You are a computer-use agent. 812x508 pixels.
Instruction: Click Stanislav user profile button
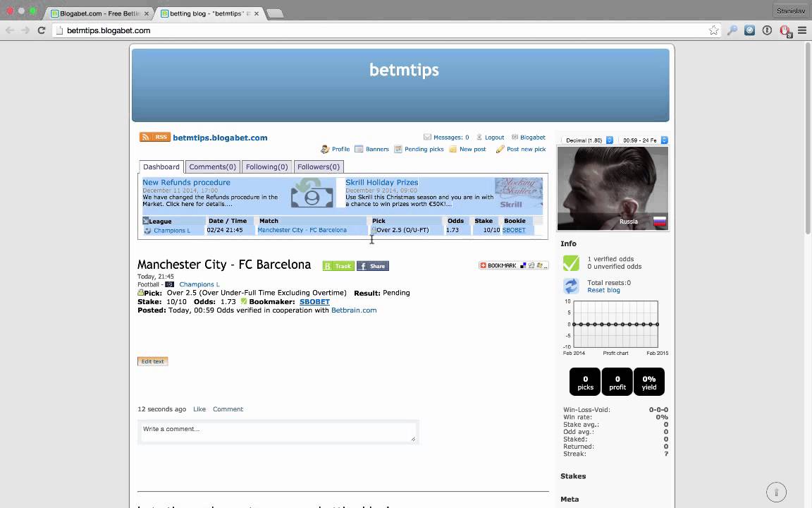[x=791, y=11]
